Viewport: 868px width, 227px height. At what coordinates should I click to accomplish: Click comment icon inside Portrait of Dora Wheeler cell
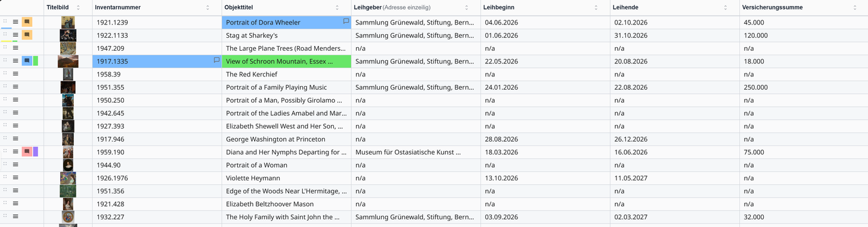[x=346, y=22]
